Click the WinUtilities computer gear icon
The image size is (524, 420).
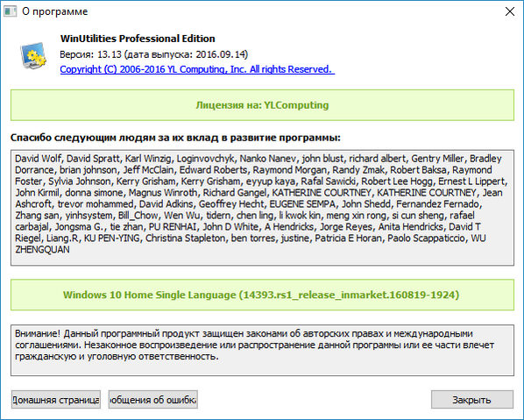coord(33,55)
